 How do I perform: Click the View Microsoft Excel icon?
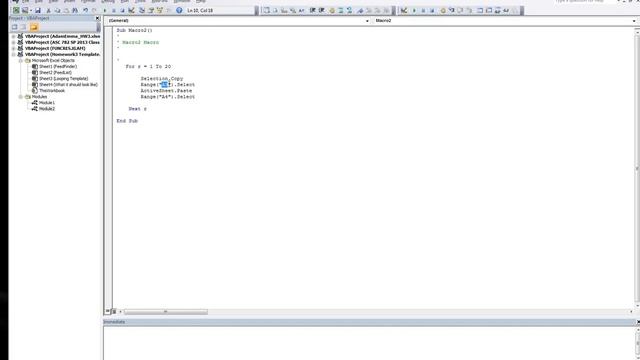tap(16, 10)
